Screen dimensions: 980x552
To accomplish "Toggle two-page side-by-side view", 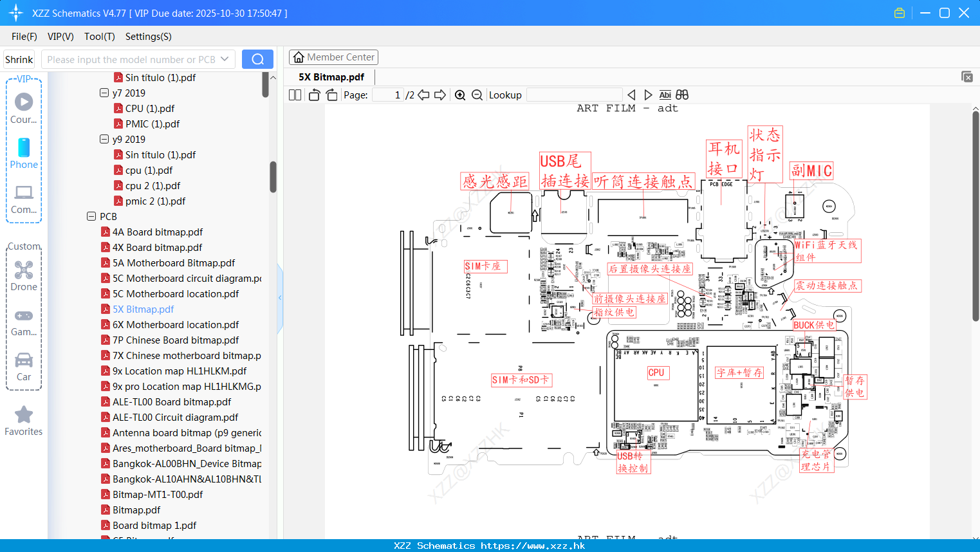I will [295, 95].
